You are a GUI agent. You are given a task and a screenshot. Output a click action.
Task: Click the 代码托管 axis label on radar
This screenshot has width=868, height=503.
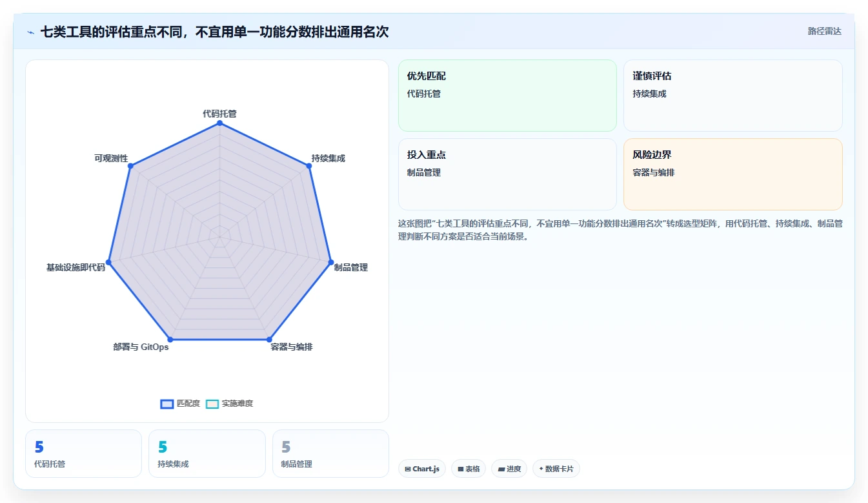point(219,114)
